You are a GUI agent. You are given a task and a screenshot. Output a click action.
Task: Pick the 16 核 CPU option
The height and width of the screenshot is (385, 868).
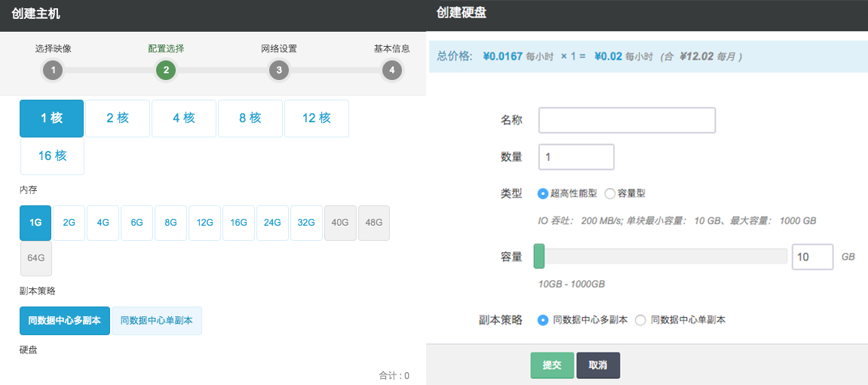click(x=53, y=156)
